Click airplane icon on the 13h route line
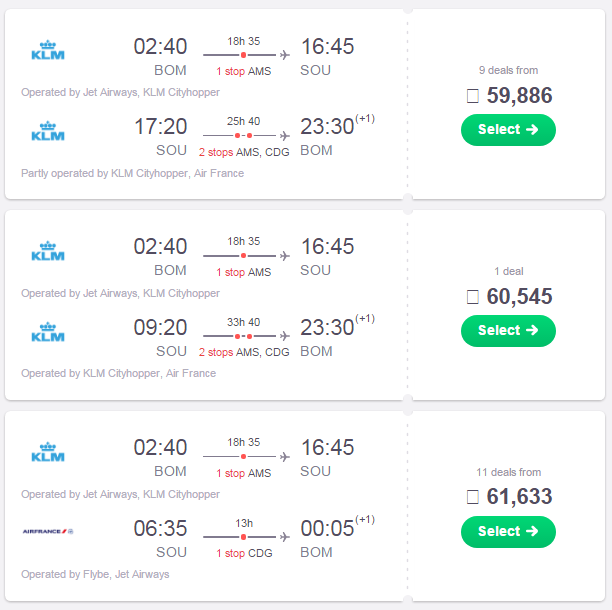This screenshot has width=612, height=610. click(285, 537)
